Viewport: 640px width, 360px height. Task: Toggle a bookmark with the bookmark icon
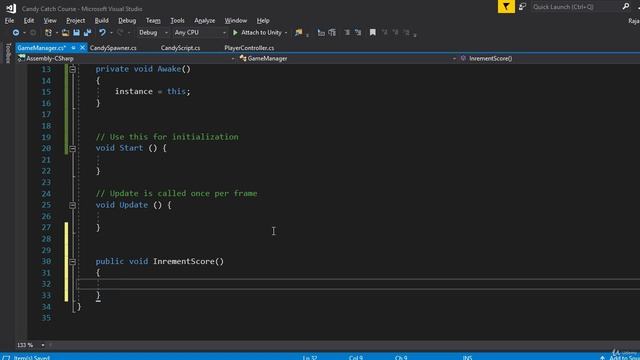pyautogui.click(x=373, y=33)
